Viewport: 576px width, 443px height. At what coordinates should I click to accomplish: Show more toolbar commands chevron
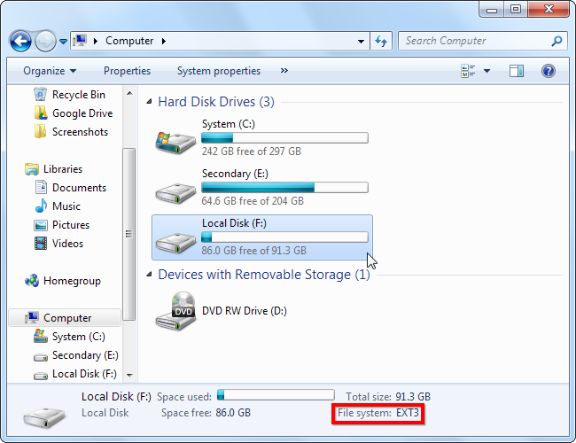click(284, 71)
